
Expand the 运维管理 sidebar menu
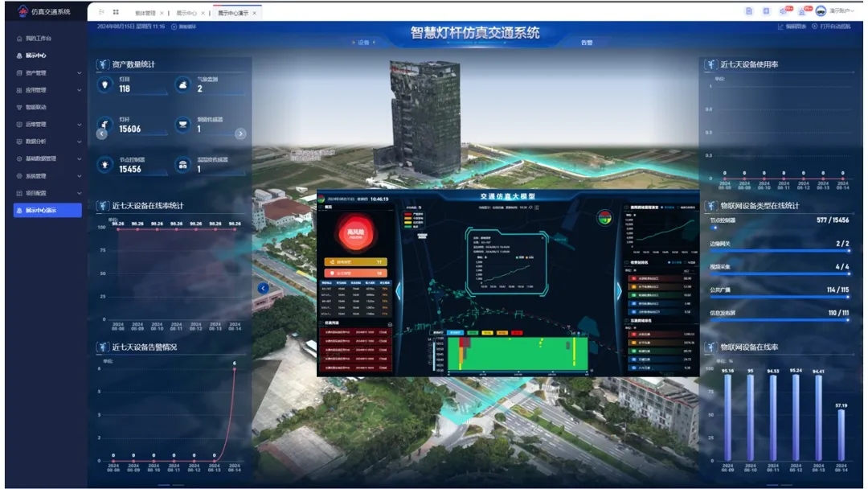tap(48, 125)
